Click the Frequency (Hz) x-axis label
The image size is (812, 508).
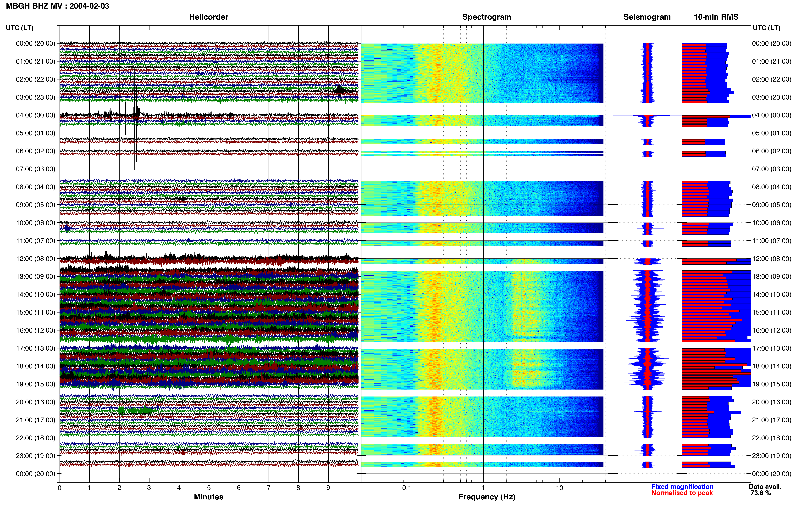click(487, 497)
